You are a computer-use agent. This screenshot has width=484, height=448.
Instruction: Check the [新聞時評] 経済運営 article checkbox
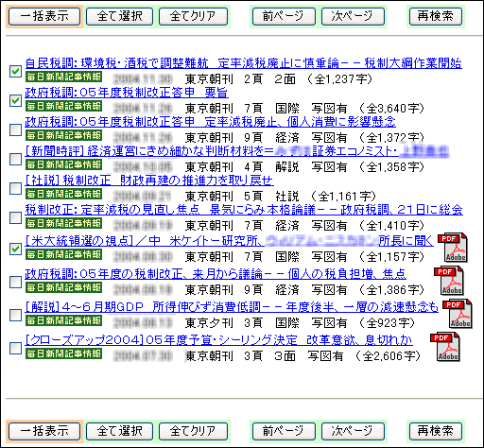[15, 159]
